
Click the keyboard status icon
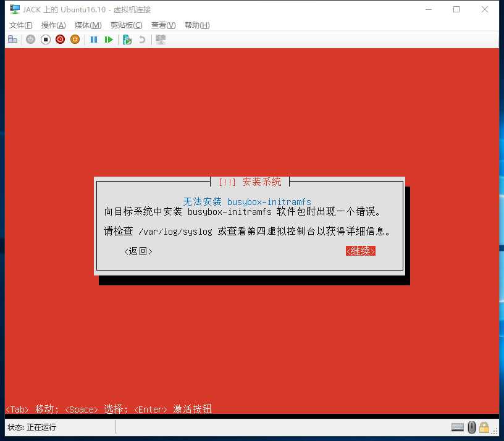coord(458,427)
